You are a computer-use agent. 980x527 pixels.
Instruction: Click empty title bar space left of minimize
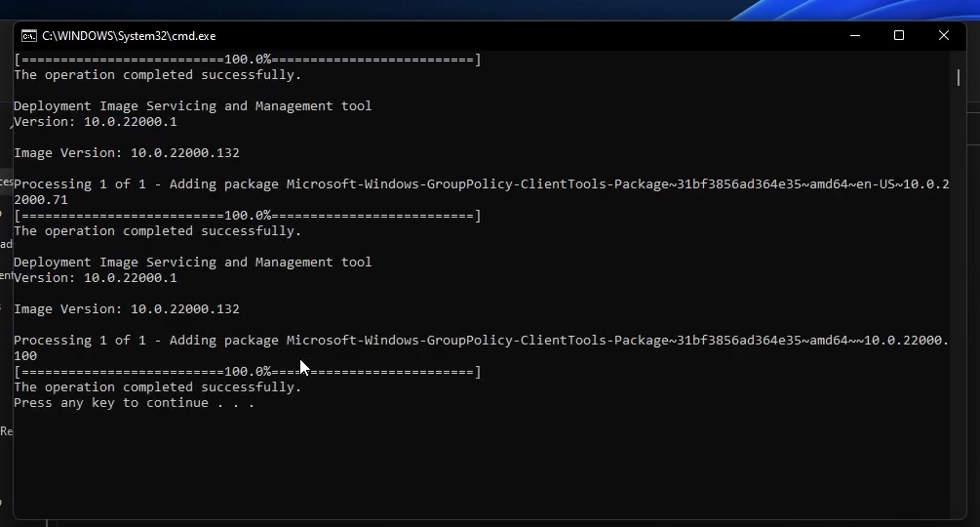585,36
